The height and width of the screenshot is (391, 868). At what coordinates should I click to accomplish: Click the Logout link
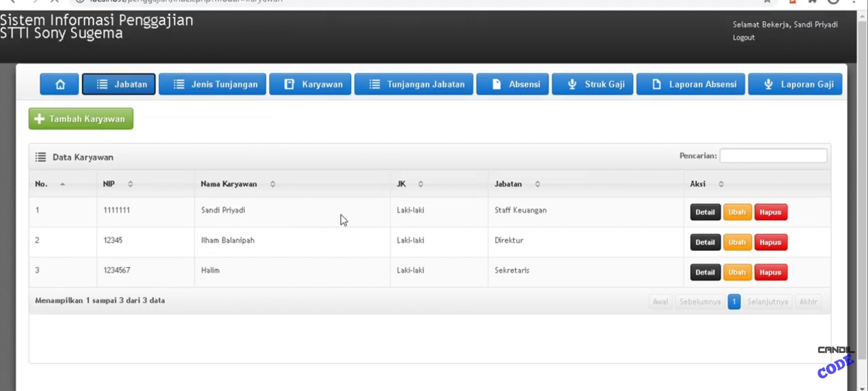(x=743, y=37)
